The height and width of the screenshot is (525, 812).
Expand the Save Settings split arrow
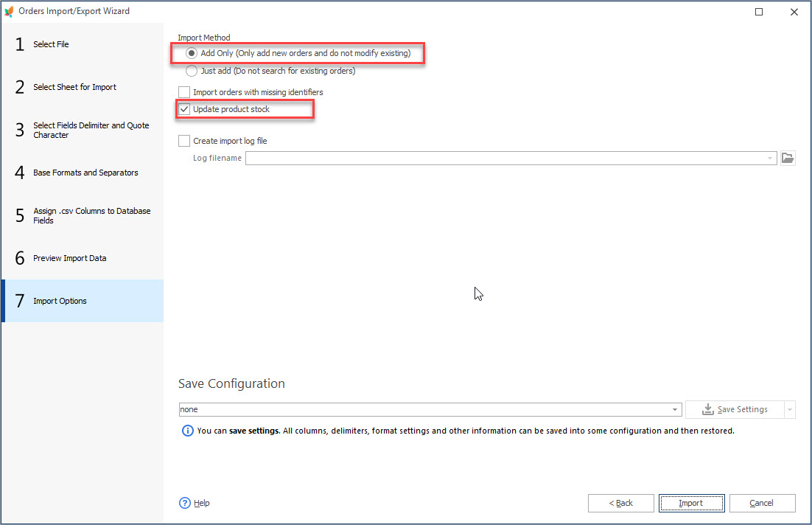click(x=790, y=409)
